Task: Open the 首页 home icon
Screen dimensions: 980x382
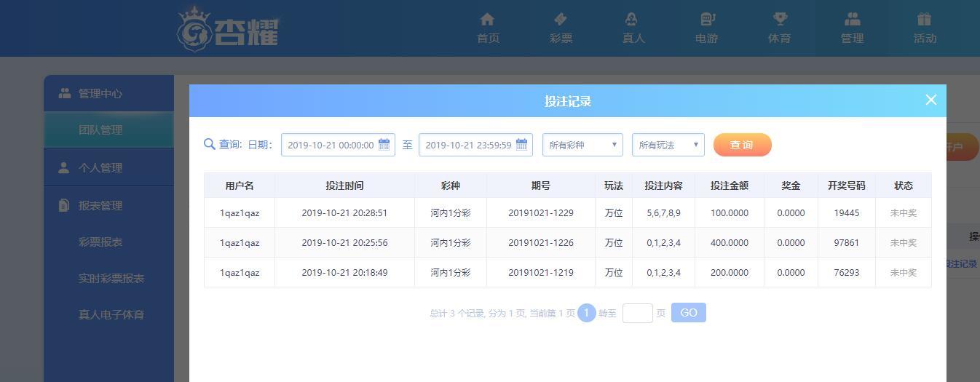Action: [x=488, y=19]
